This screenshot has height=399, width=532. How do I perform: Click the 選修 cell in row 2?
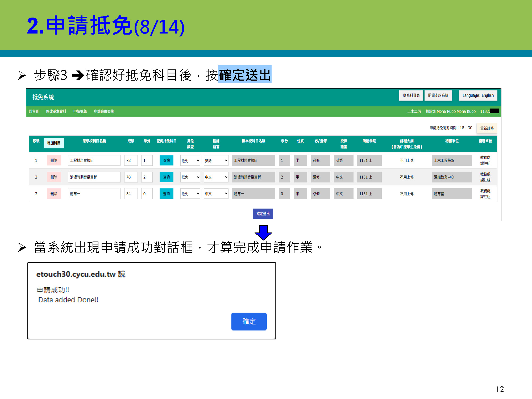pos(321,177)
